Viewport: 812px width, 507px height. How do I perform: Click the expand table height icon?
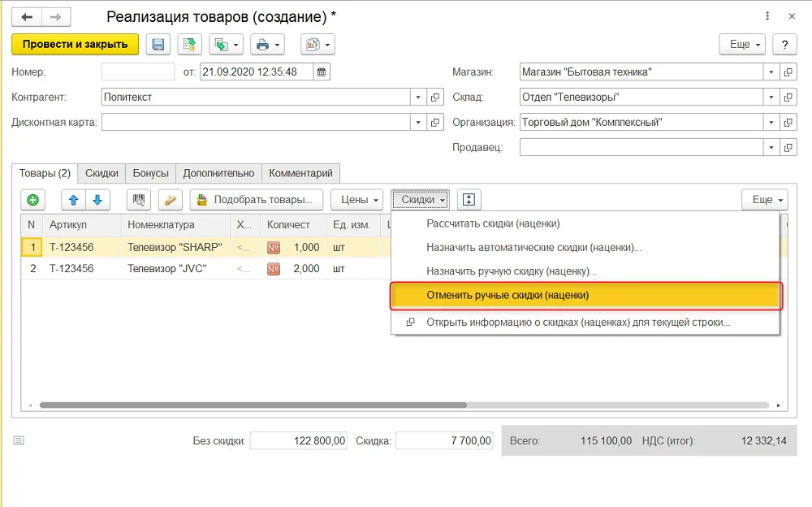coord(469,200)
